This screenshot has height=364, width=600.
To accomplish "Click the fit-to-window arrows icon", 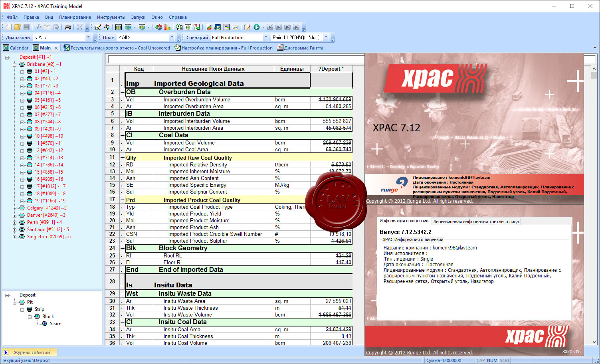I will (80, 27).
